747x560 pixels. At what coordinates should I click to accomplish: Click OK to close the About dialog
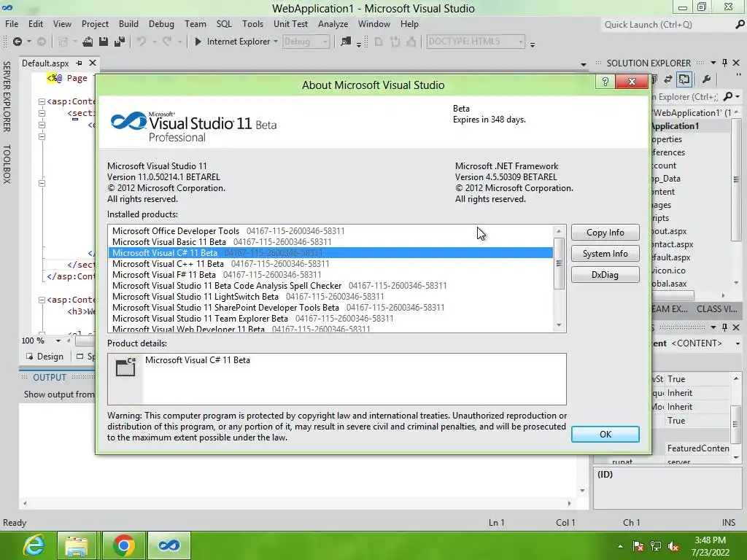click(x=605, y=435)
